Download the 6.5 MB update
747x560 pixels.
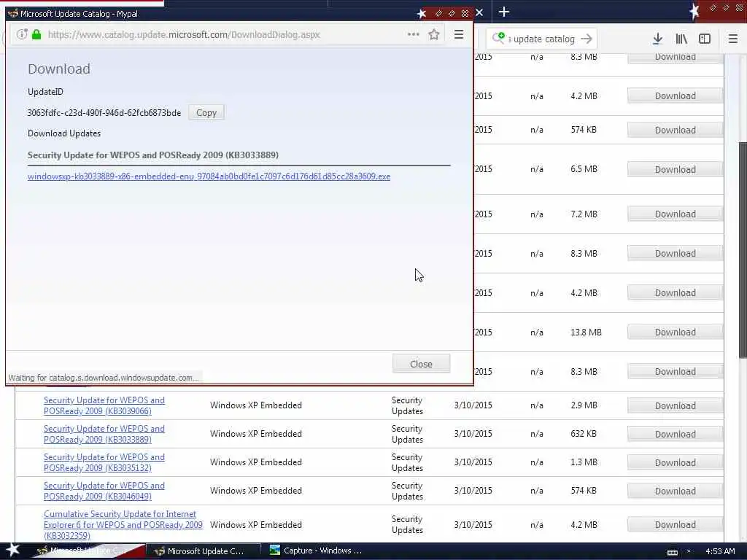pyautogui.click(x=675, y=169)
